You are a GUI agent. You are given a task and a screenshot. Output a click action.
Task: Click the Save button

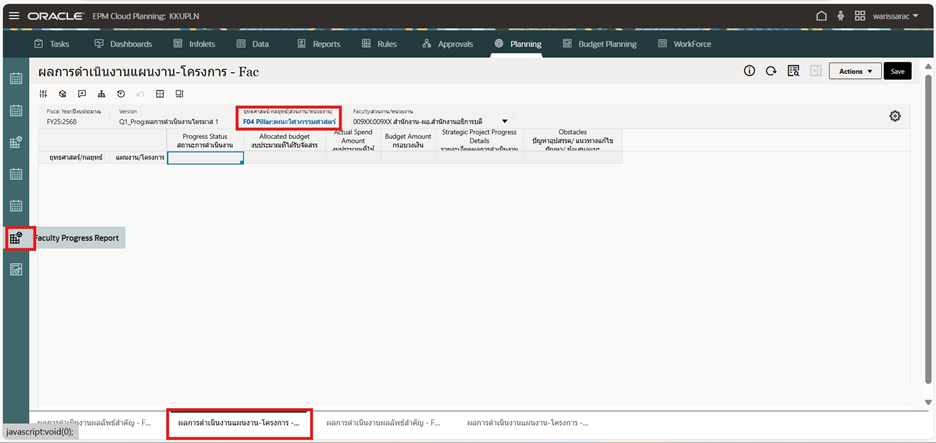897,71
